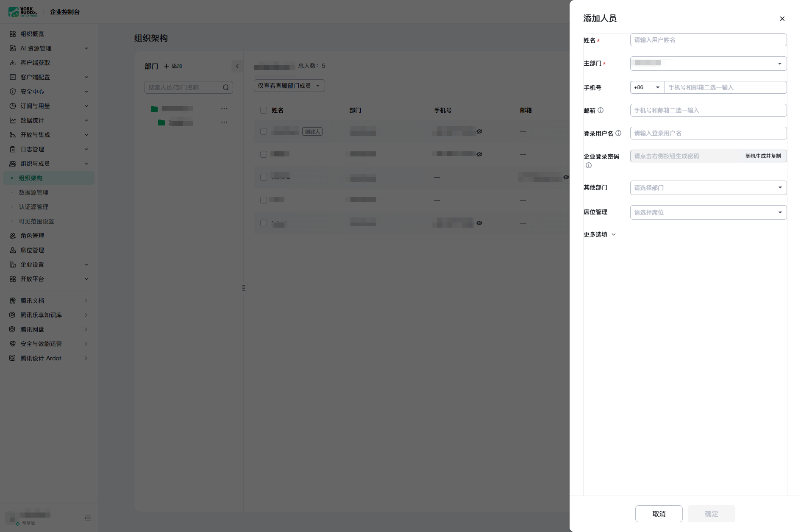Click the 姓名 input field
The width and height of the screenshot is (801, 532).
[x=708, y=40]
